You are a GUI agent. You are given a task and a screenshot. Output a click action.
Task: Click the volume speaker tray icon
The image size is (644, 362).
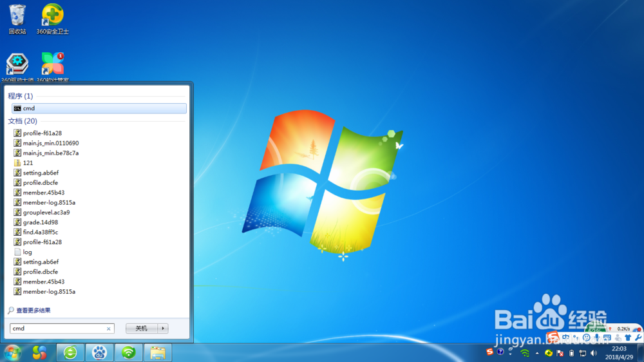click(594, 353)
